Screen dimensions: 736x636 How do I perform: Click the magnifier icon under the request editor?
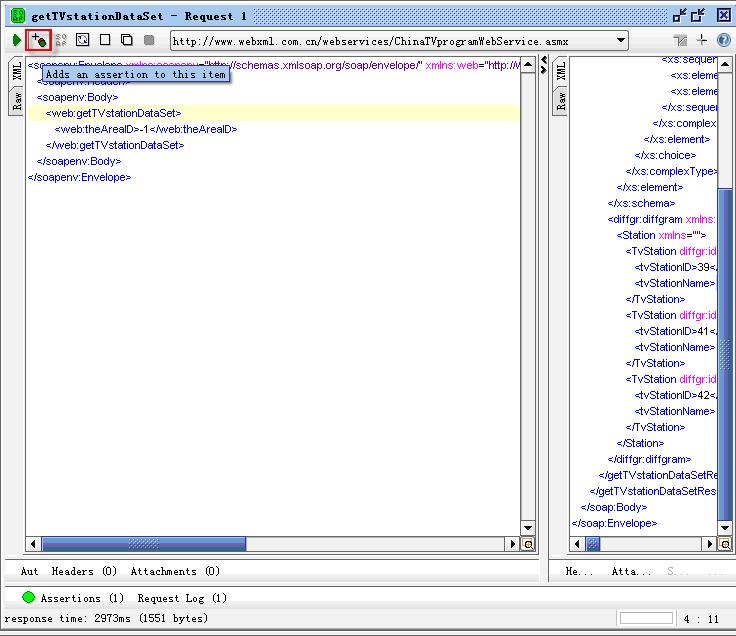[528, 544]
